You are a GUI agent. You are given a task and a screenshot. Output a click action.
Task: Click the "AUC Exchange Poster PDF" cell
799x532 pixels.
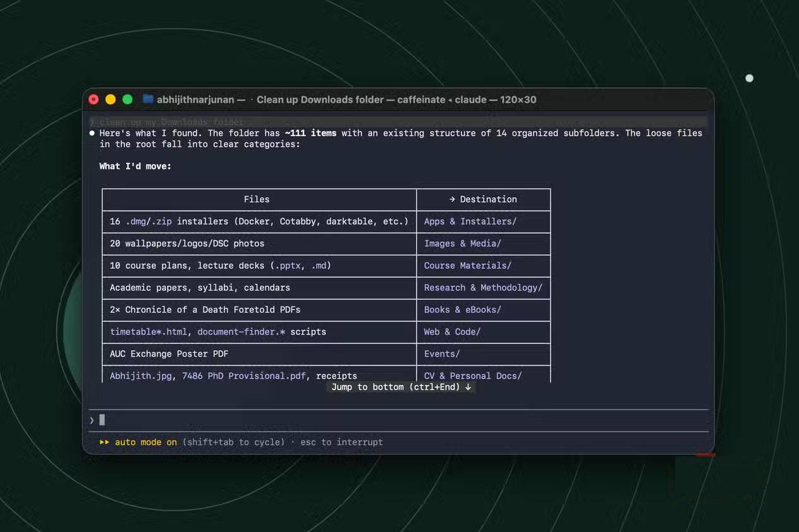259,354
